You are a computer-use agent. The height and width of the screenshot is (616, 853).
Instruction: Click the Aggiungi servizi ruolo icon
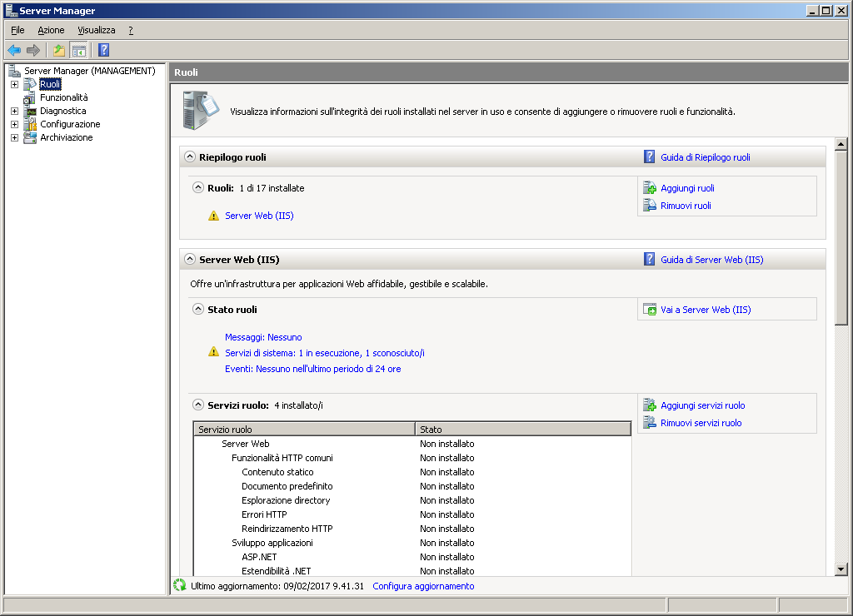click(x=650, y=405)
